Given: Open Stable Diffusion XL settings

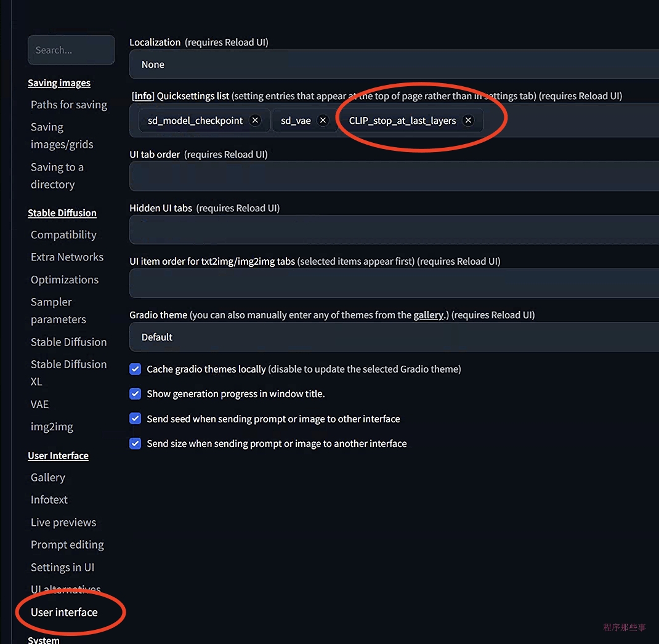Looking at the screenshot, I should [68, 372].
